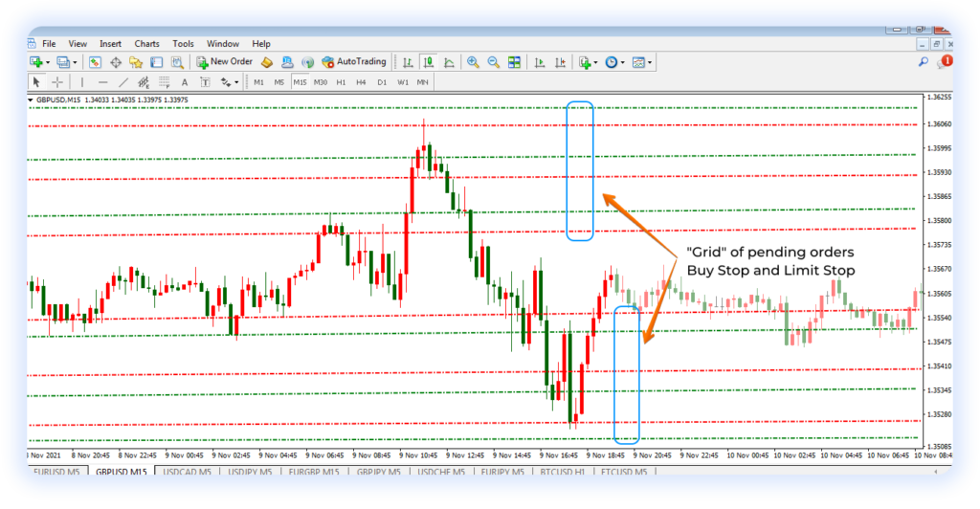Select the trendline drawing tool

click(123, 82)
